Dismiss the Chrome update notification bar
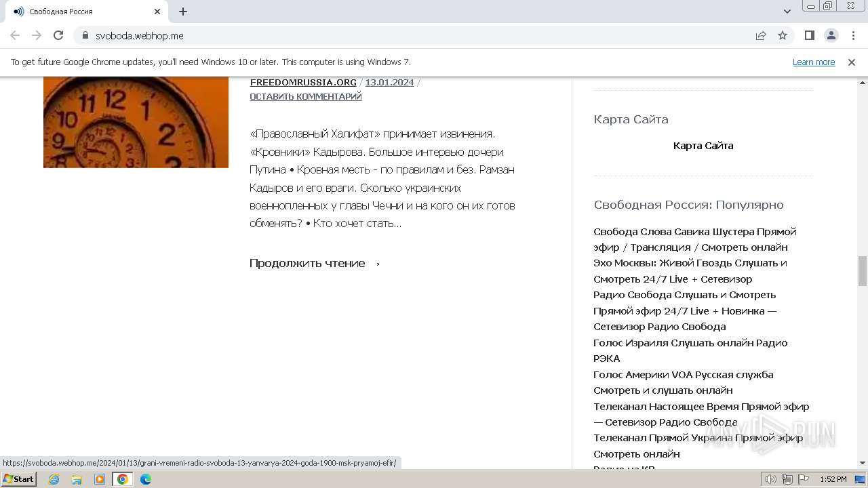 pos(852,62)
